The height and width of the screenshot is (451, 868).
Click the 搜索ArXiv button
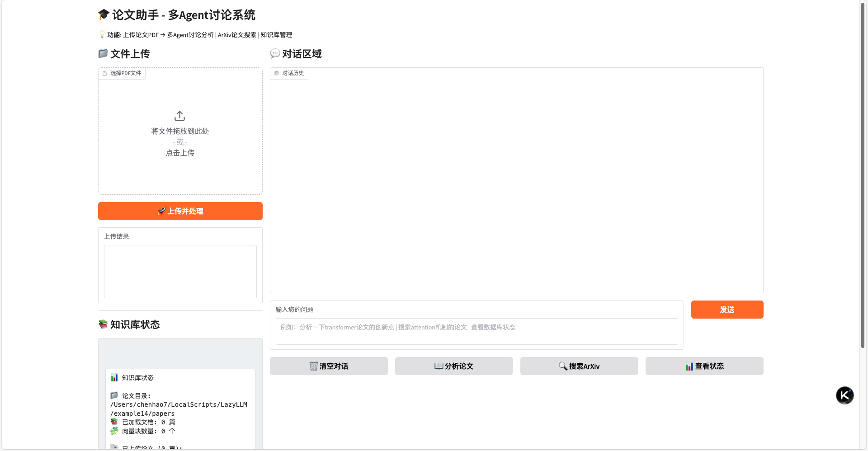coord(579,366)
